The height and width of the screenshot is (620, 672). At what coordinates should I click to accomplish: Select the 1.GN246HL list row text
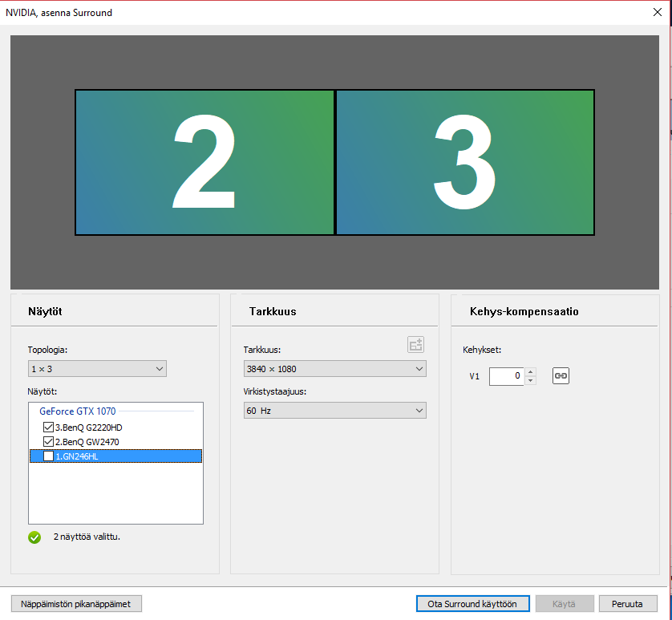coord(77,456)
